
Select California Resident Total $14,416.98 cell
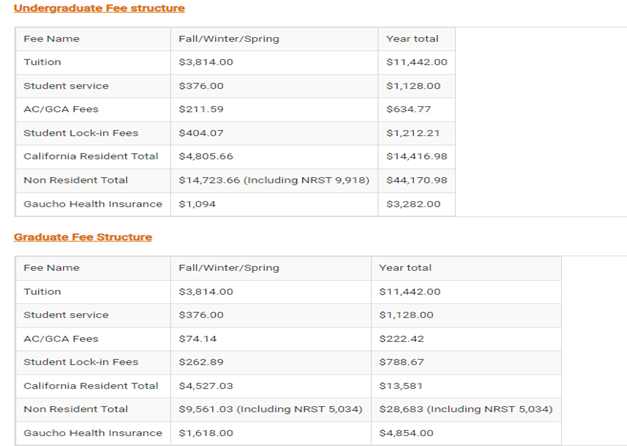pos(417,156)
